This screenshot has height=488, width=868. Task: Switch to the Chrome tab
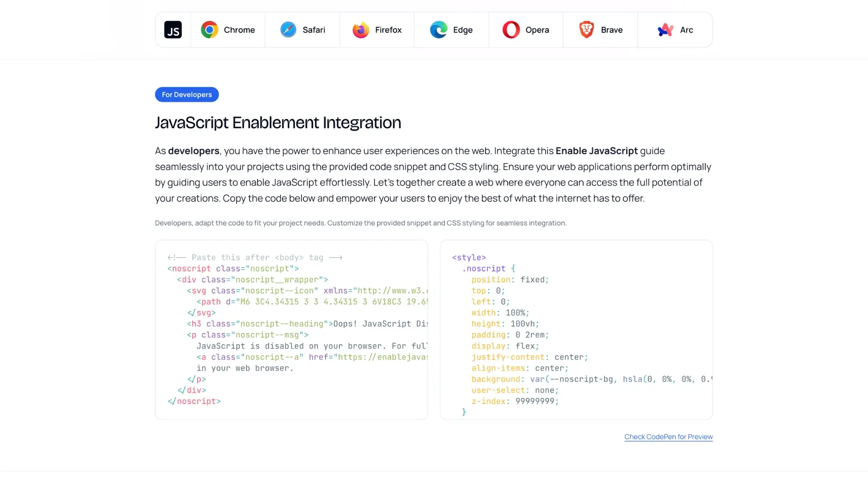click(x=228, y=29)
